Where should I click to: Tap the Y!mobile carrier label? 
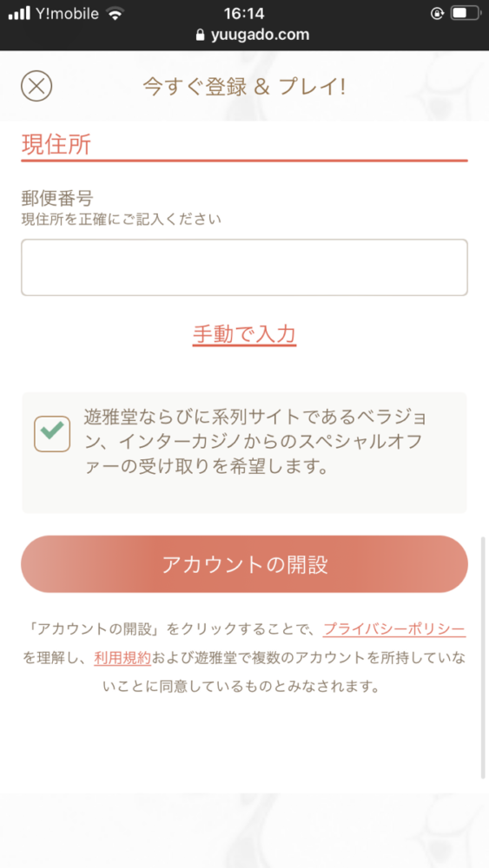tap(67, 13)
